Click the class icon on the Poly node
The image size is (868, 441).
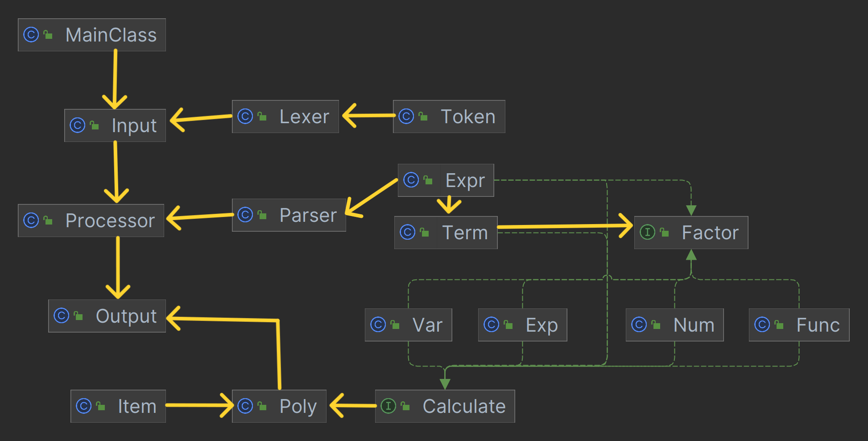point(245,406)
